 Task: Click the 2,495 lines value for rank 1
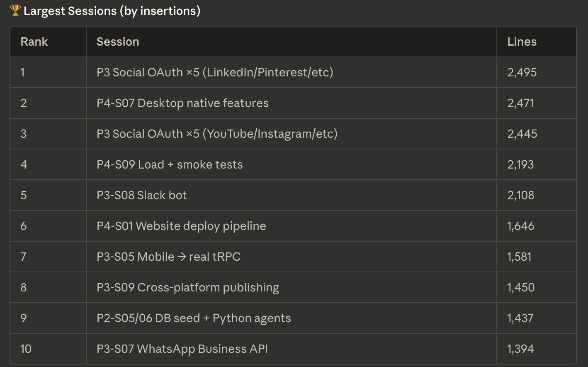tap(522, 72)
